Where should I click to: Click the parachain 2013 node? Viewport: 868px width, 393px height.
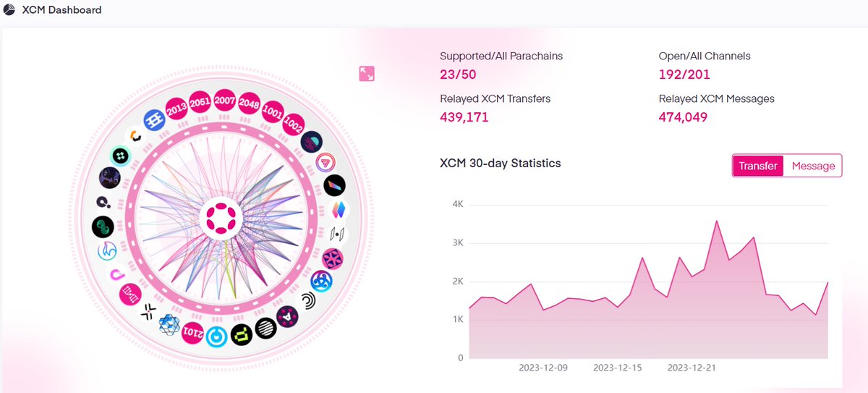176,109
